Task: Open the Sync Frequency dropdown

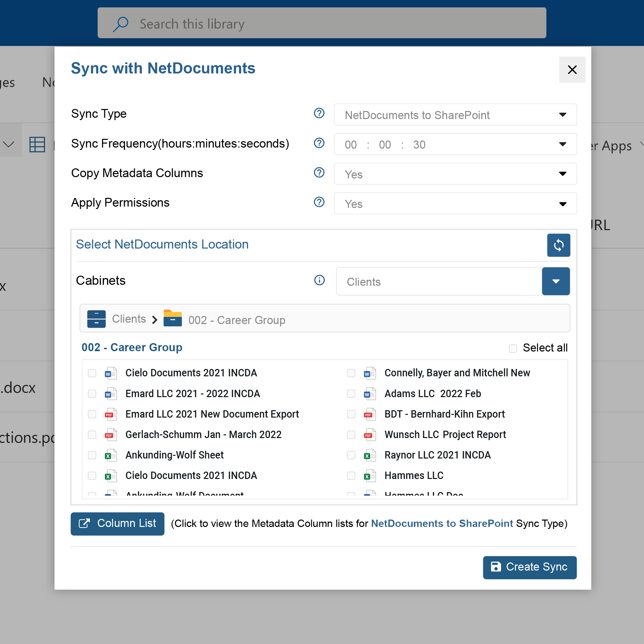Action: pyautogui.click(x=455, y=144)
